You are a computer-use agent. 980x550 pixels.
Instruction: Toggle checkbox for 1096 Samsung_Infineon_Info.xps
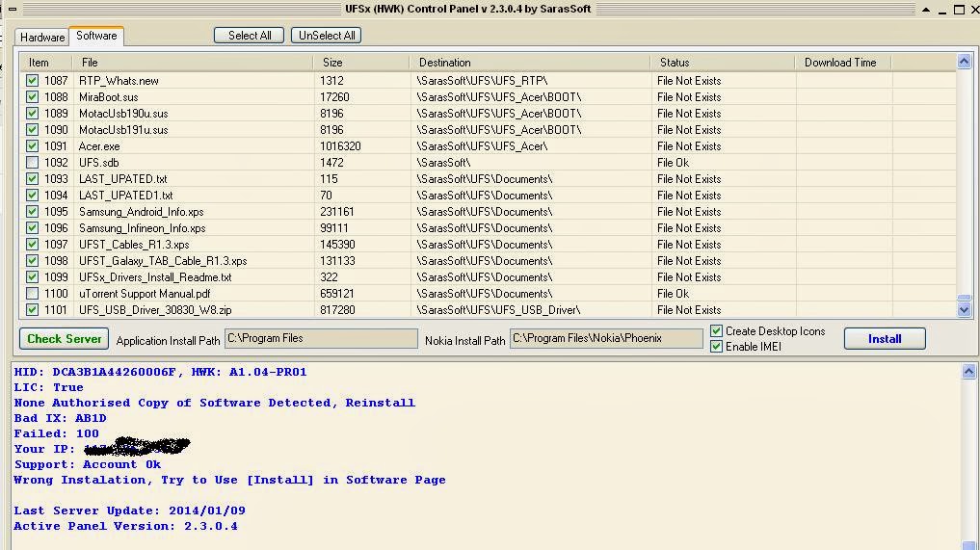pos(32,228)
